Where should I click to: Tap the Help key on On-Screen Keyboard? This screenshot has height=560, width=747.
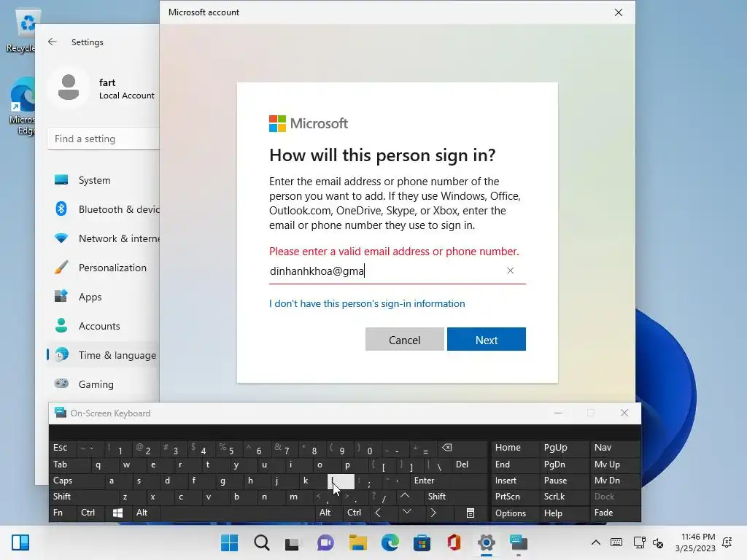pyautogui.click(x=564, y=513)
